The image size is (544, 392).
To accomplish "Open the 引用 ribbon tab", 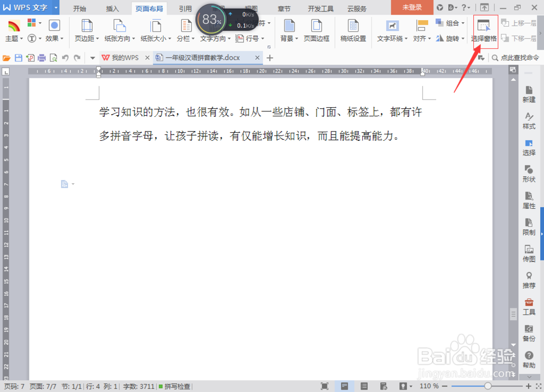I will tap(186, 8).
